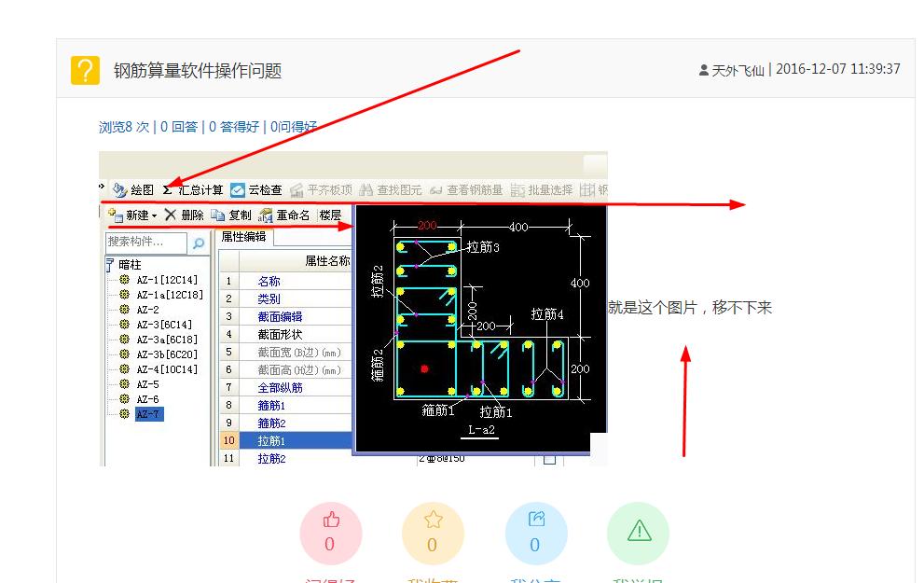
Task: Click the 新建 new component icon
Action: [116, 215]
